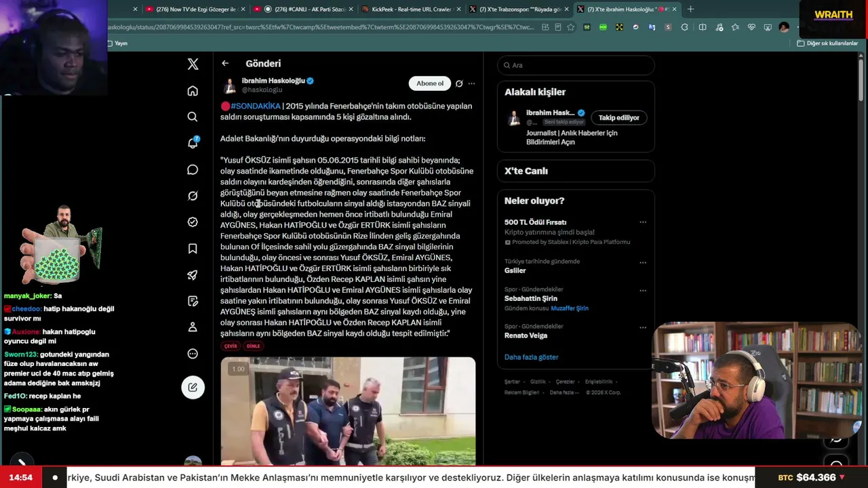Click the DİNLE listen button

(x=253, y=346)
